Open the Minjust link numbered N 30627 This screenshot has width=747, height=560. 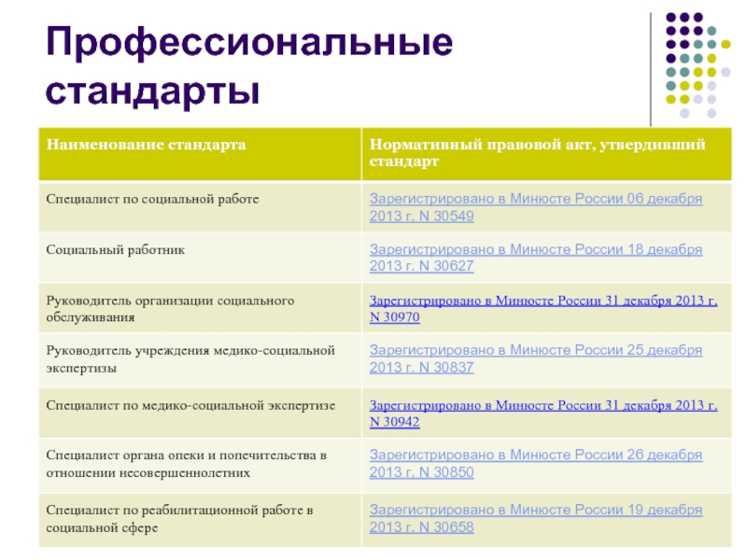535,258
